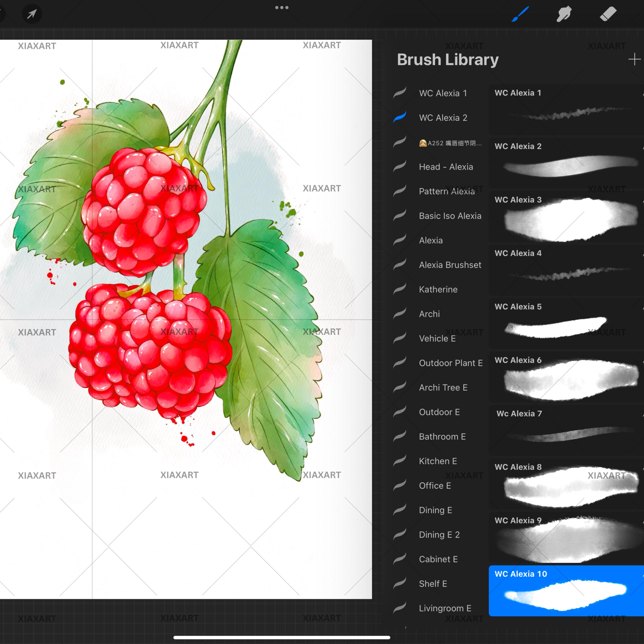Viewport: 644px width, 644px height.
Task: Choose the WC Alexia 8 brush preview
Action: [x=566, y=484]
